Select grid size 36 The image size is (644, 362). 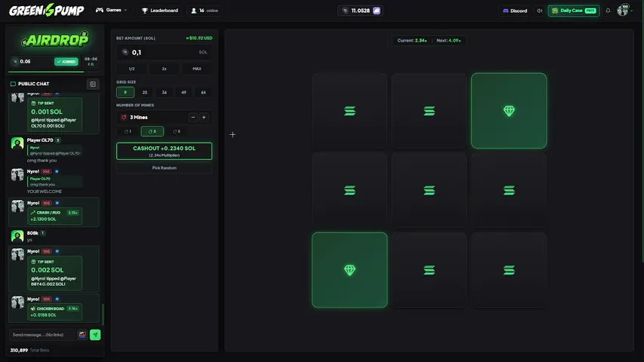(x=165, y=92)
